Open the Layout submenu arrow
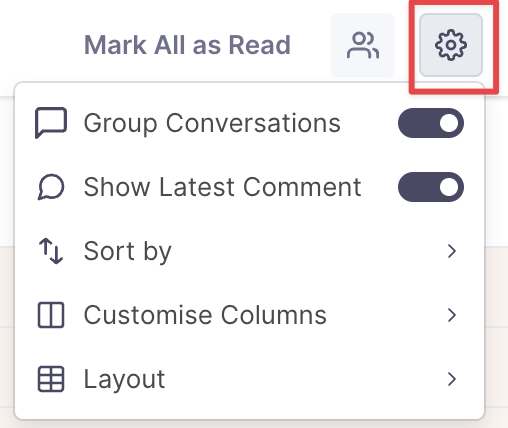Image resolution: width=508 pixels, height=428 pixels. [x=452, y=379]
